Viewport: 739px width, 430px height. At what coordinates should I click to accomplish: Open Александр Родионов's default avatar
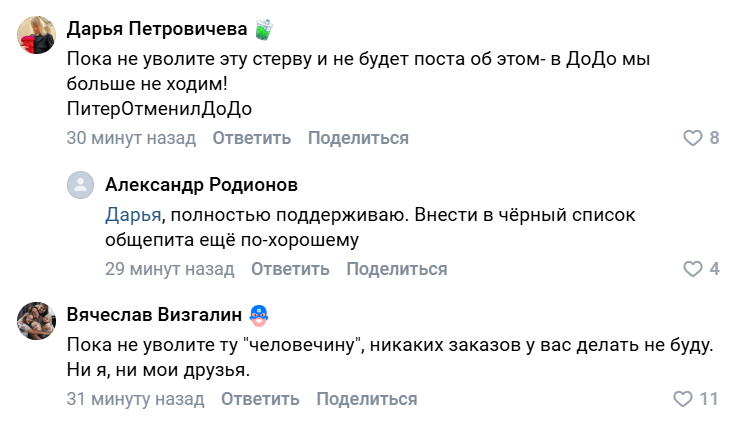80,185
